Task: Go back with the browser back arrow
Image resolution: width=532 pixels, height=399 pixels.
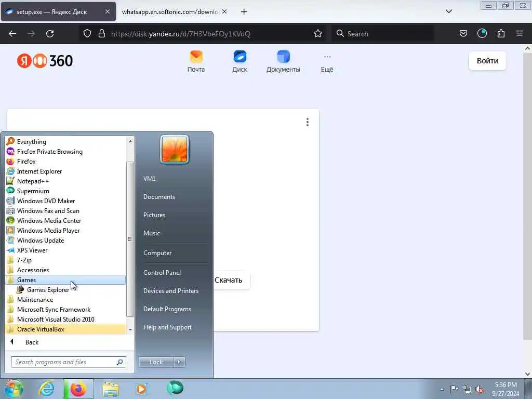Action: tap(12, 34)
